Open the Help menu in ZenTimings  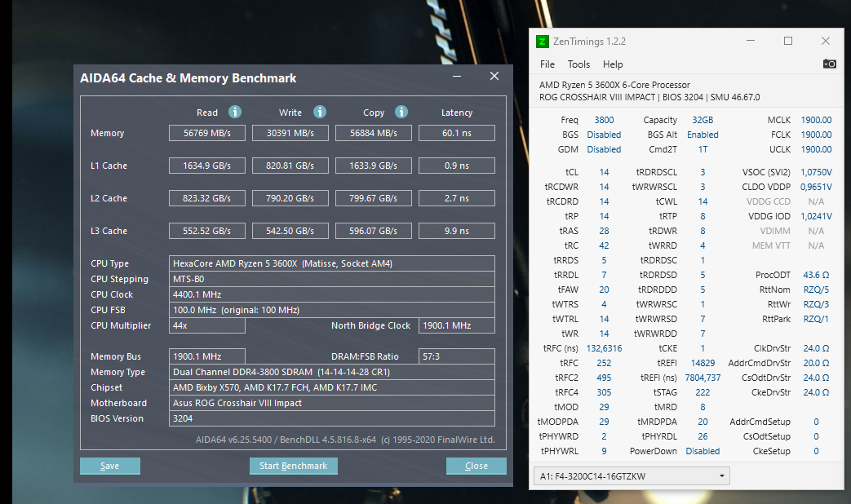pyautogui.click(x=613, y=64)
